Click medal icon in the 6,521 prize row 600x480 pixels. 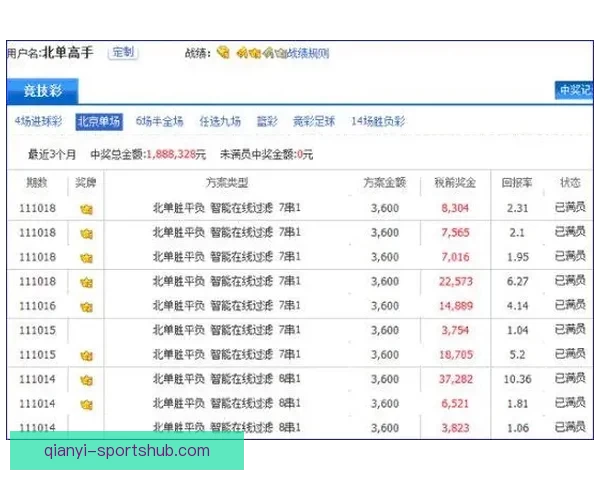[x=86, y=405]
